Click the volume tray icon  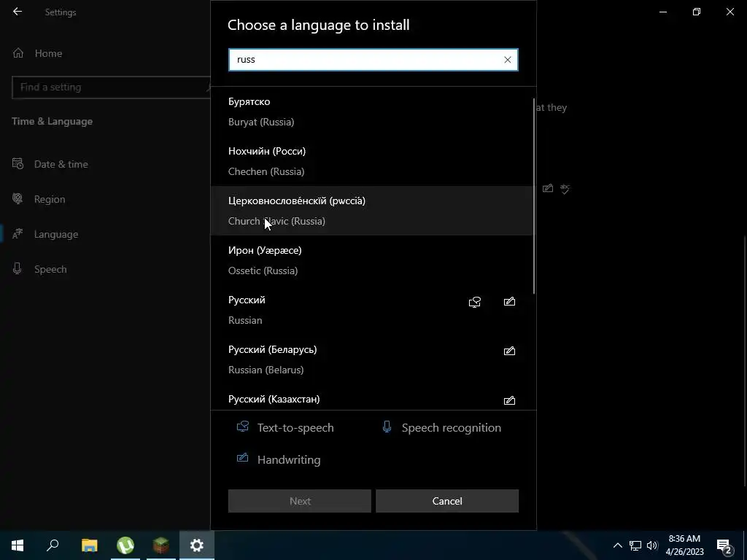[651, 545]
